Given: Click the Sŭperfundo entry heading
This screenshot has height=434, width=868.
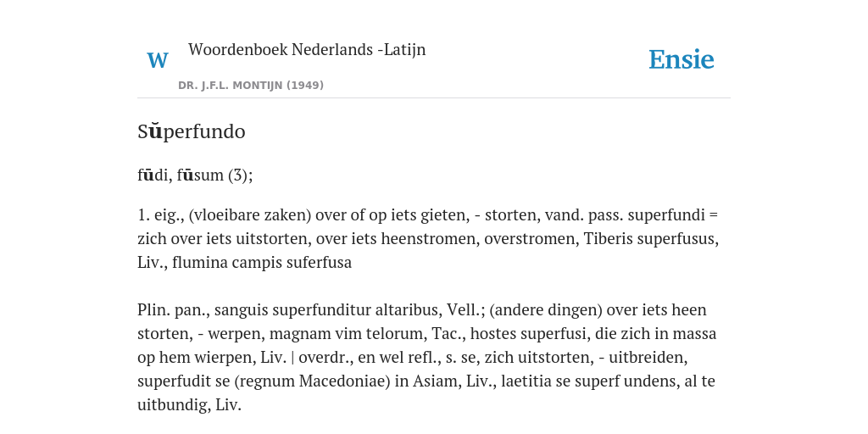Looking at the screenshot, I should pos(191,131).
